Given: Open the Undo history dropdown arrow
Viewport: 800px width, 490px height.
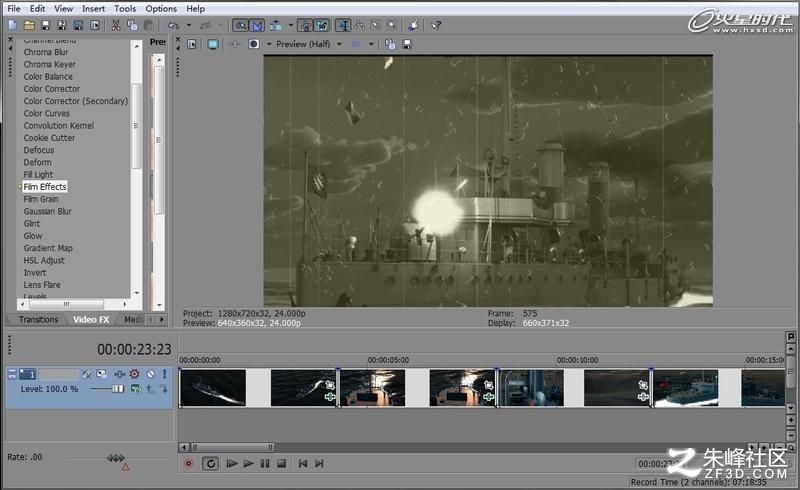Looking at the screenshot, I should (188, 25).
